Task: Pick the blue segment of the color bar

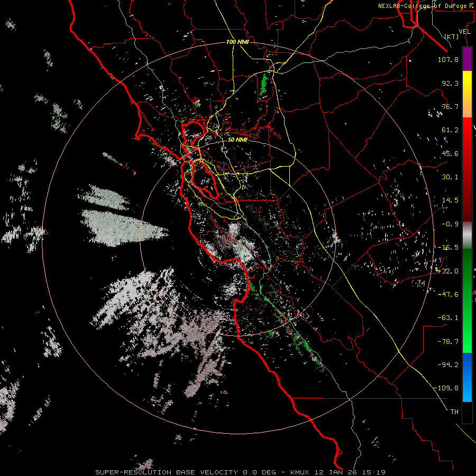Action: pyautogui.click(x=467, y=377)
